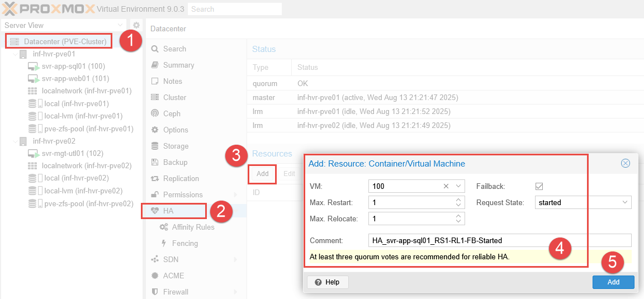Click the blue Add button in dialog
The width and height of the screenshot is (644, 299).
coord(613,282)
